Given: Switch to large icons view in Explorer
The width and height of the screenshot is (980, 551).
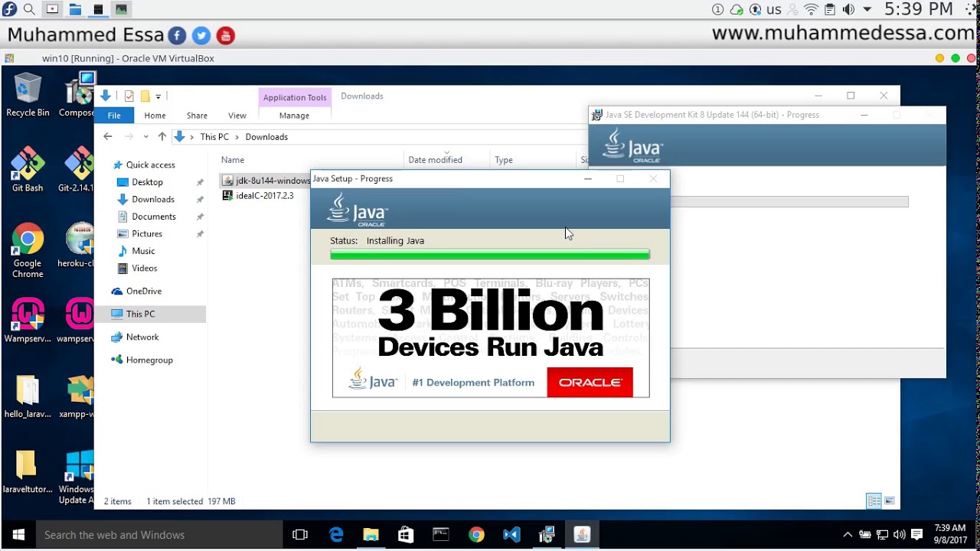Looking at the screenshot, I should (890, 501).
